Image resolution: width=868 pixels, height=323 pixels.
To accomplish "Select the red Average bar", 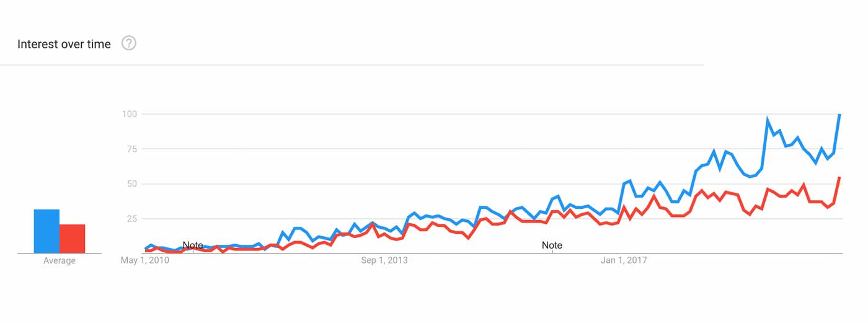I will 72,239.
